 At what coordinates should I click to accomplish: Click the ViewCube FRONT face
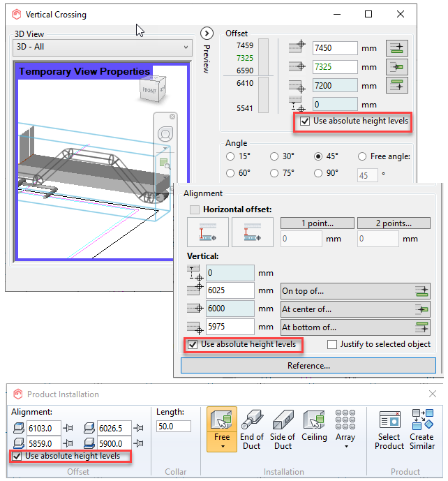(149, 90)
